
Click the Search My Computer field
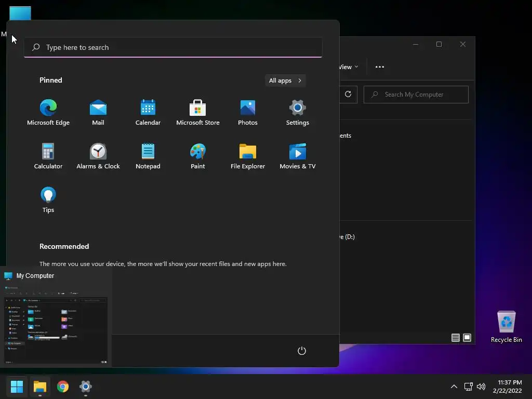coord(416,95)
